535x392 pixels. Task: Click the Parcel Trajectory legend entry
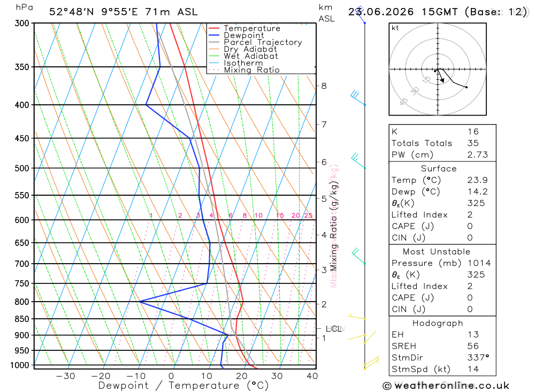point(255,42)
